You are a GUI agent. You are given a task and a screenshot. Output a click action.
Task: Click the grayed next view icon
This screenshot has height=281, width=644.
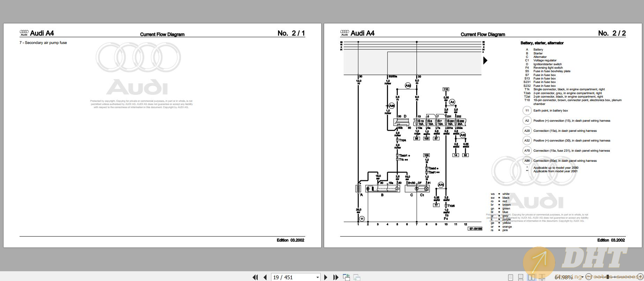point(357,277)
